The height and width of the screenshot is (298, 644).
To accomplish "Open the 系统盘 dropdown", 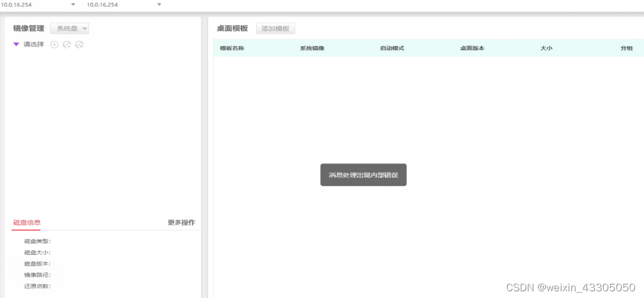I will [x=70, y=28].
